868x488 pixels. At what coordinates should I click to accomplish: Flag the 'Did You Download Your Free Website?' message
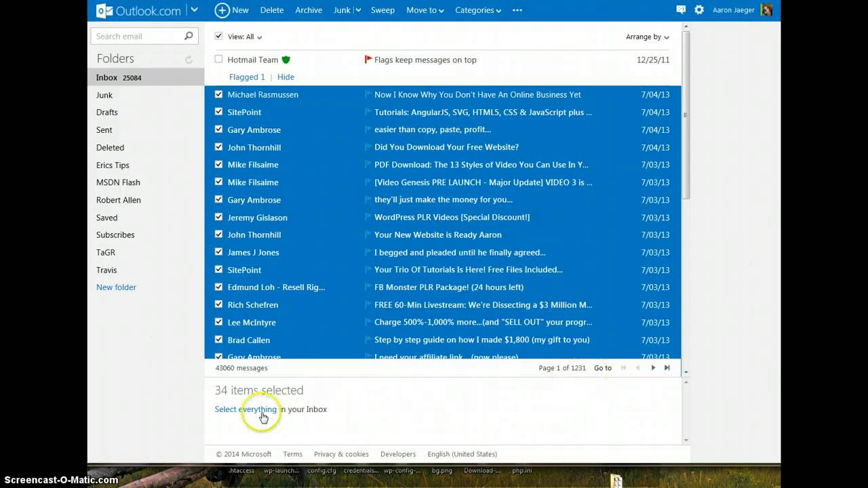tap(368, 147)
